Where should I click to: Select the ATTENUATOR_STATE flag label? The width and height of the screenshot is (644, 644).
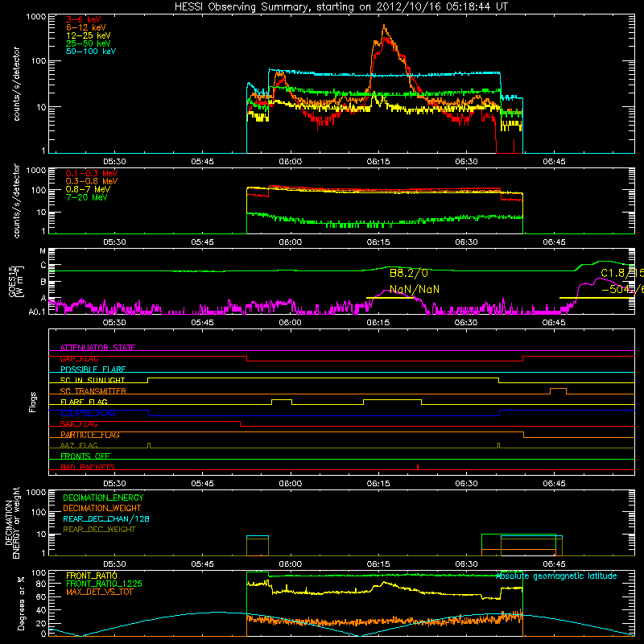pyautogui.click(x=97, y=348)
